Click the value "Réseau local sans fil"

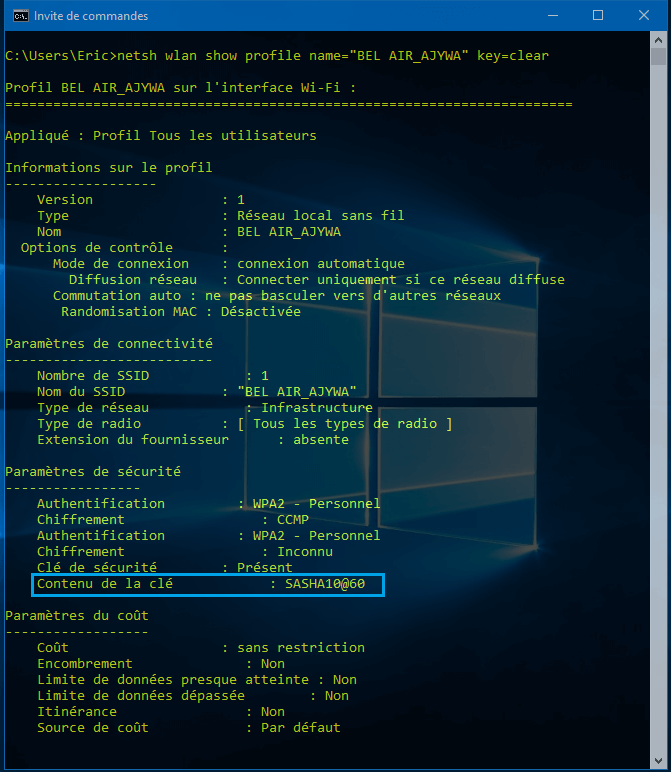click(320, 216)
